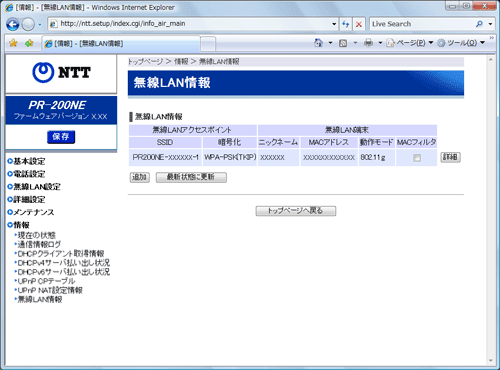Open the ページ(P) menu
The image size is (500, 370).
(410, 43)
